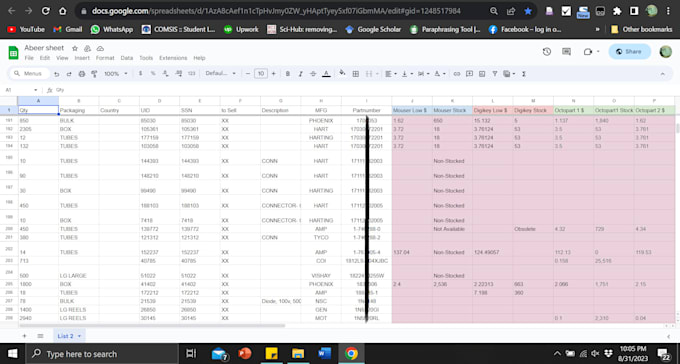Open the zoom 100% dropdown

[x=116, y=74]
